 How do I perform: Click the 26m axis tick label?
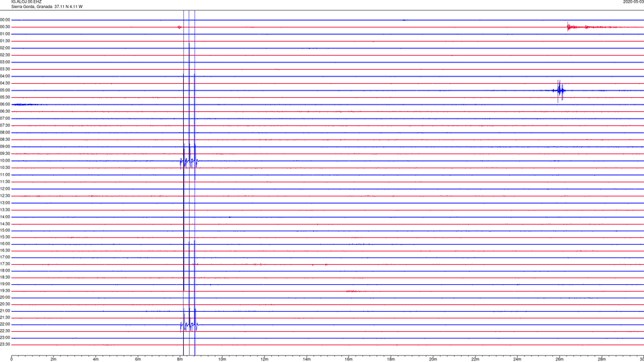click(x=559, y=359)
